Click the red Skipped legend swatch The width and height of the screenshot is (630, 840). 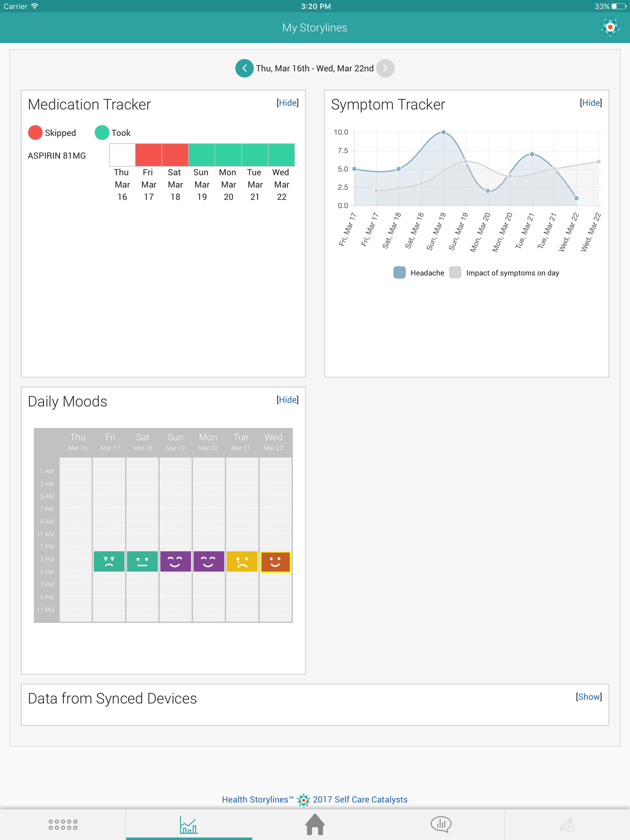(35, 133)
